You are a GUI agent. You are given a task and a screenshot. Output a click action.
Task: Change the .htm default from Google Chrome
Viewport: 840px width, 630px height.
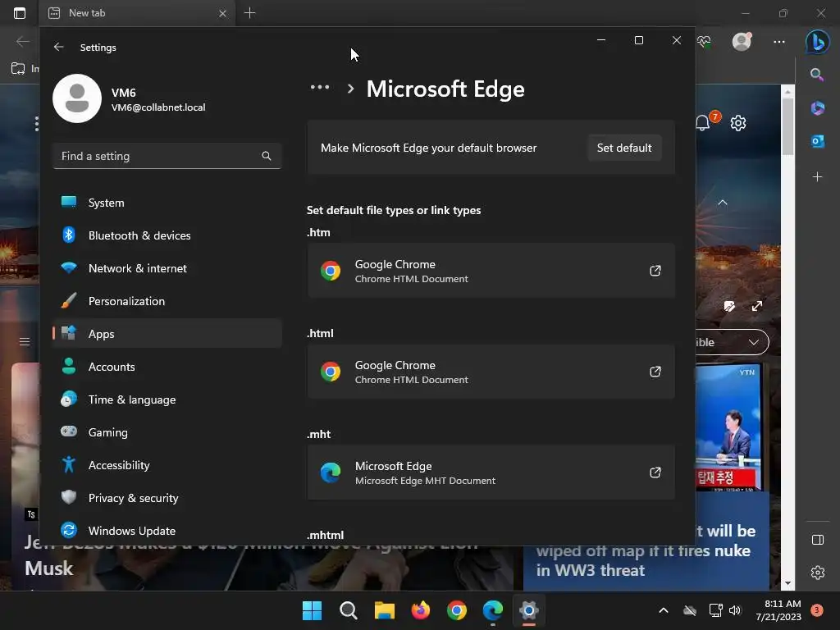(x=491, y=271)
